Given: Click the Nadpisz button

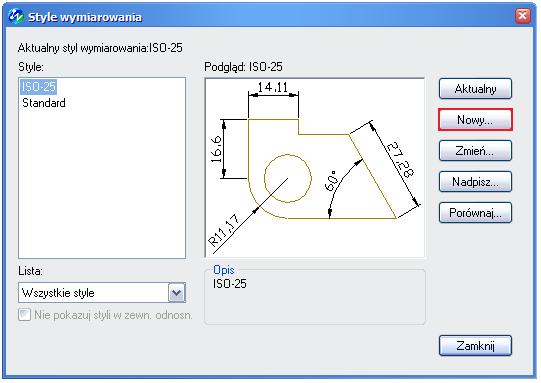Looking at the screenshot, I should click(x=475, y=181).
